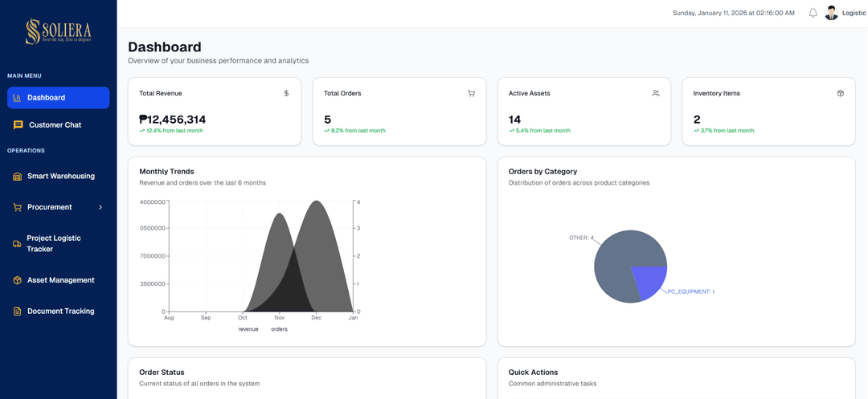This screenshot has height=399, width=868.
Task: Click the orders legend label under chart
Action: tap(279, 329)
